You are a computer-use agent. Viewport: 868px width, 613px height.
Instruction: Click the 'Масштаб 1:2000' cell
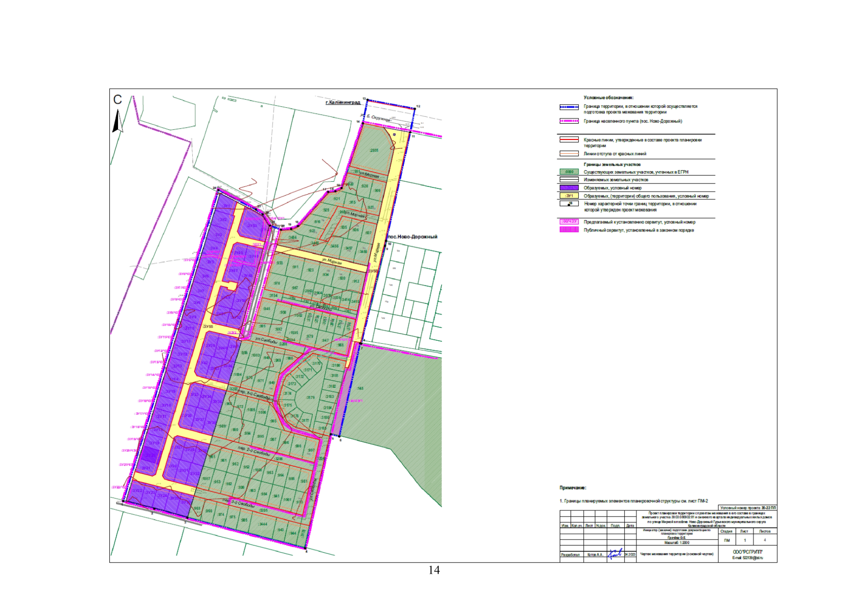pos(677,543)
